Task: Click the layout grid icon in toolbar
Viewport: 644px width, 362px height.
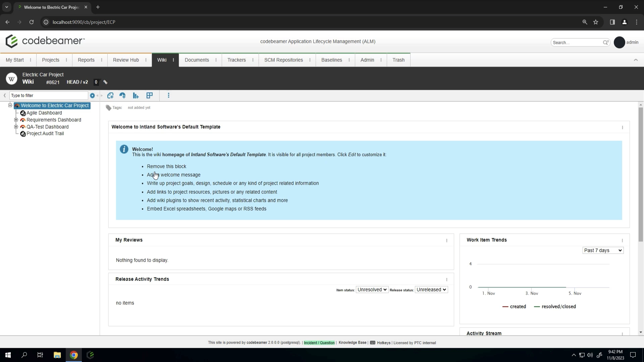Action: coord(150,96)
